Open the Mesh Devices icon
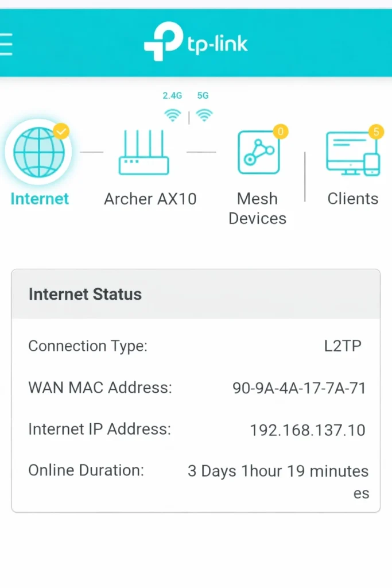 pyautogui.click(x=258, y=153)
